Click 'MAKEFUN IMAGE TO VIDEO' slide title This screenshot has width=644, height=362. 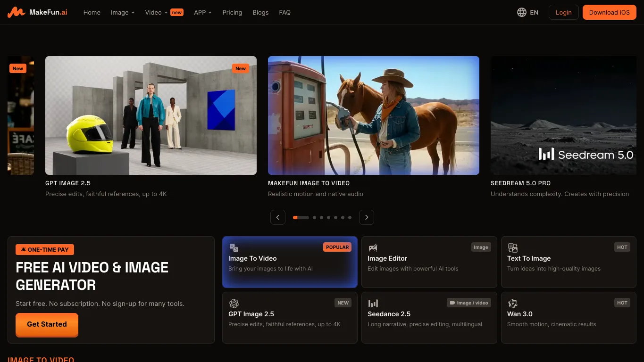tap(309, 183)
